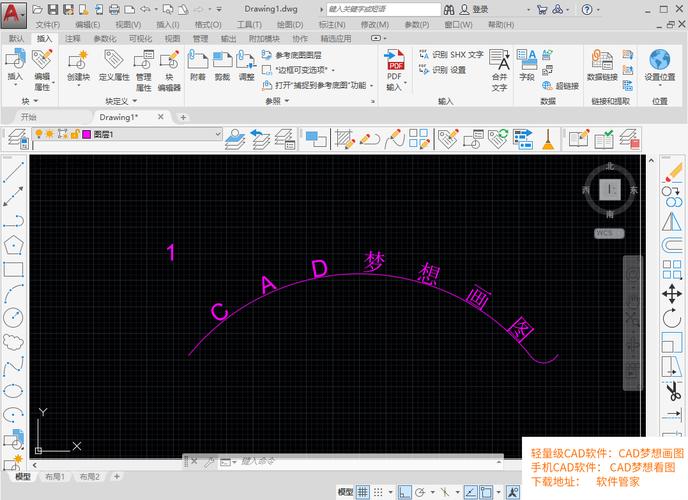Viewport: 688px width, 500px height.
Task: Expand the 参照 panel dropdown arrow
Action: [286, 101]
